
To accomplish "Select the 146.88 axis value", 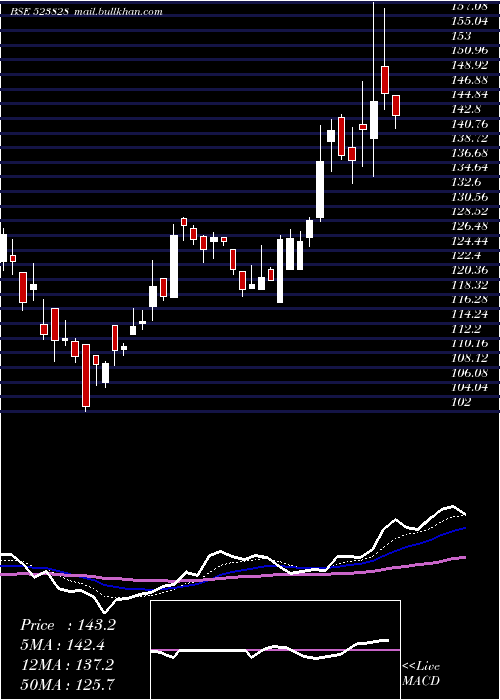I will [469, 80].
